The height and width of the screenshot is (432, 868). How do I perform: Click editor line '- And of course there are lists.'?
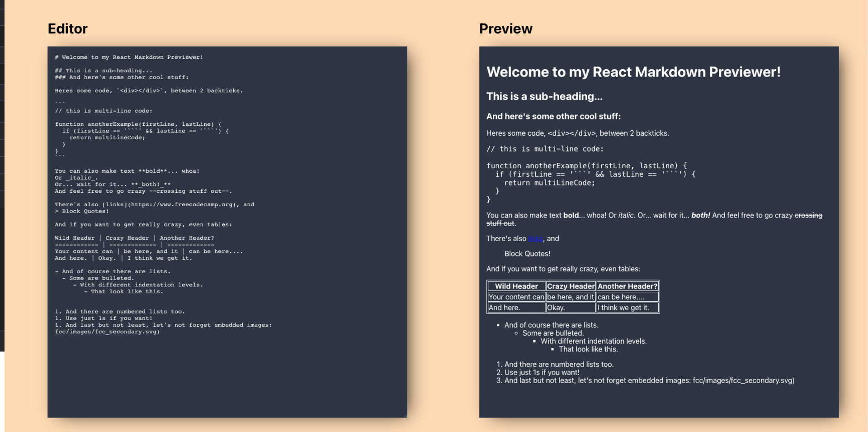pos(113,271)
